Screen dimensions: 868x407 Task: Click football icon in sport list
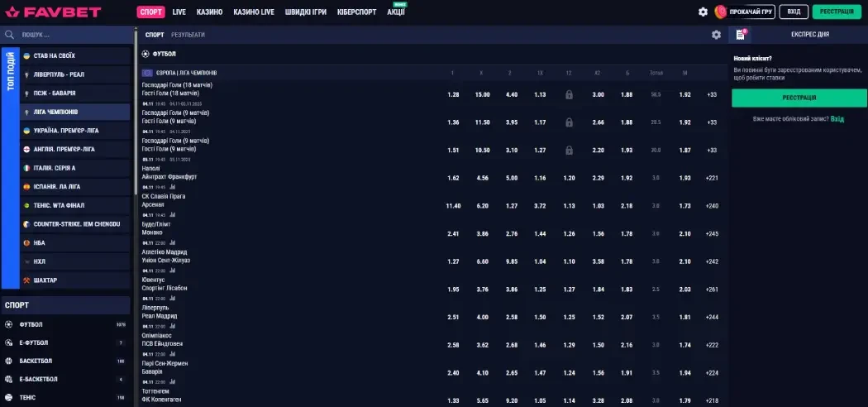(8, 324)
